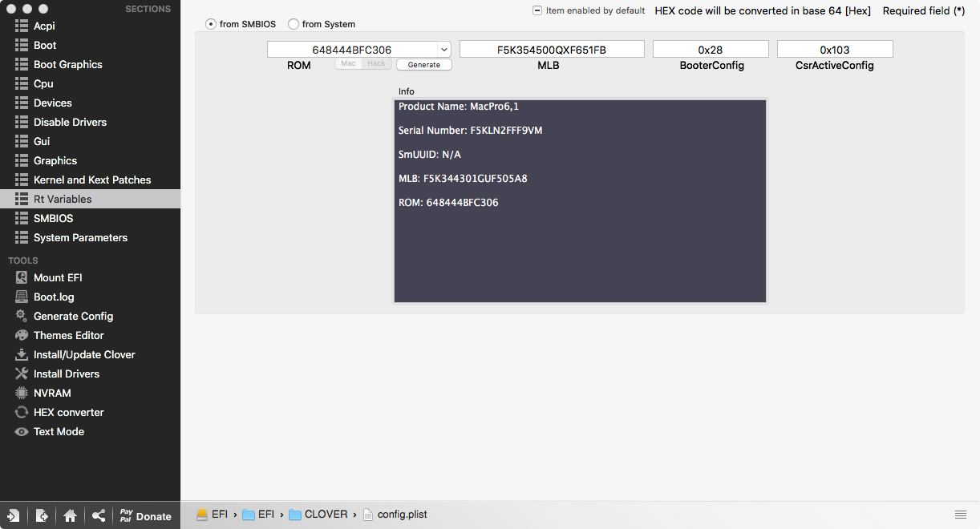
Task: Click the CLOVER folder in path bar
Action: pos(318,515)
